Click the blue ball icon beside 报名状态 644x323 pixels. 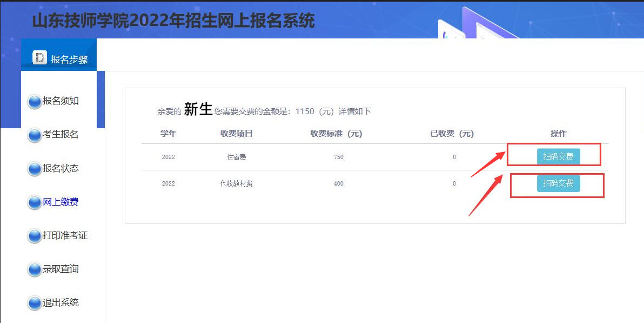[x=35, y=169]
